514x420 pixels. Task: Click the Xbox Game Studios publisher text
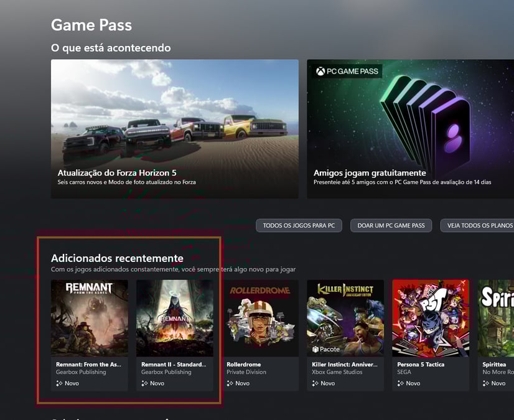pyautogui.click(x=337, y=372)
